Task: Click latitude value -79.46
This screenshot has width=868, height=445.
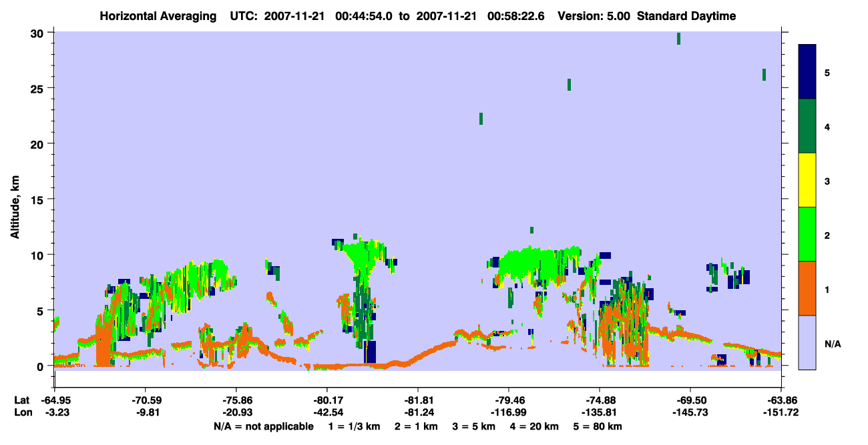Action: [x=509, y=400]
